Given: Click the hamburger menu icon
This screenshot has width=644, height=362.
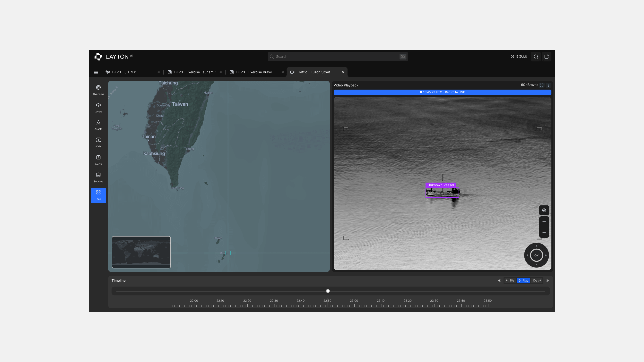Looking at the screenshot, I should [96, 72].
